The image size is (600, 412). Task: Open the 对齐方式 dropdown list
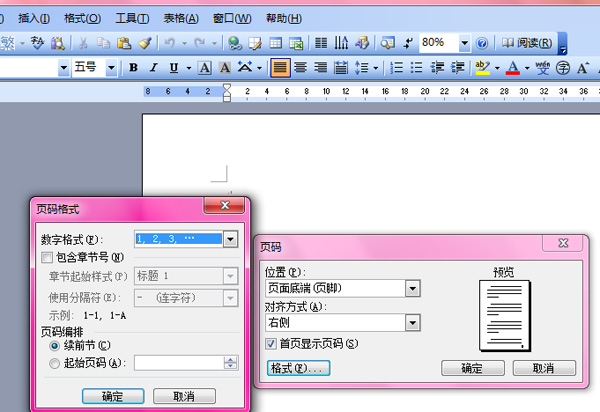tap(412, 323)
